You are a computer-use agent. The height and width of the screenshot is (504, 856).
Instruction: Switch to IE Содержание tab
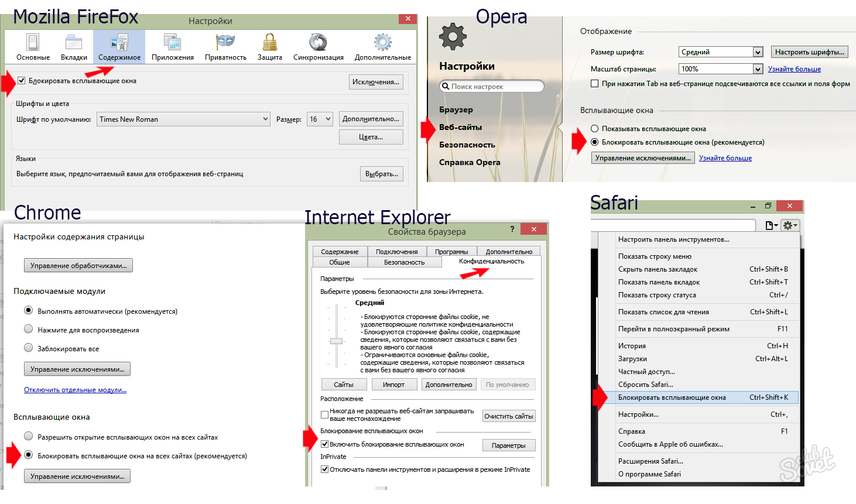pos(340,252)
